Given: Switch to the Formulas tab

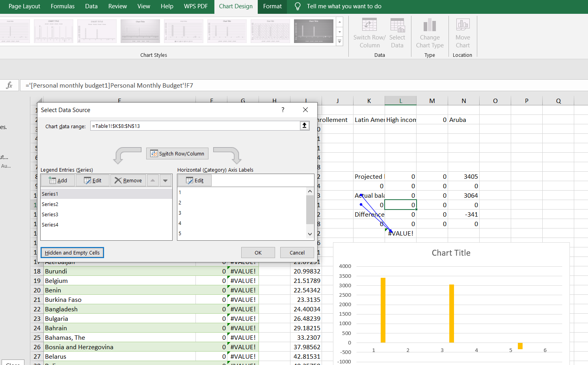Looking at the screenshot, I should click(x=63, y=6).
